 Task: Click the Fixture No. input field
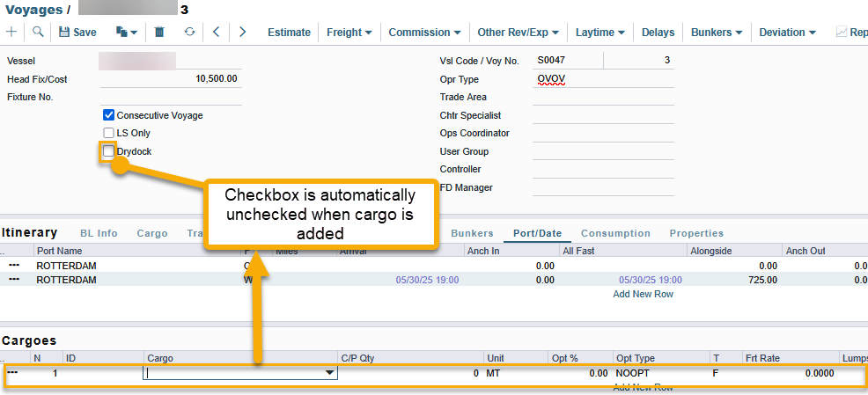click(x=170, y=97)
